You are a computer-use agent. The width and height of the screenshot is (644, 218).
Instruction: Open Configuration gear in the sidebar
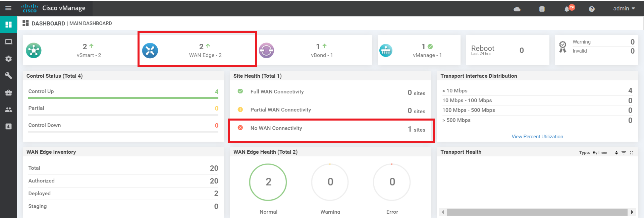[8, 59]
